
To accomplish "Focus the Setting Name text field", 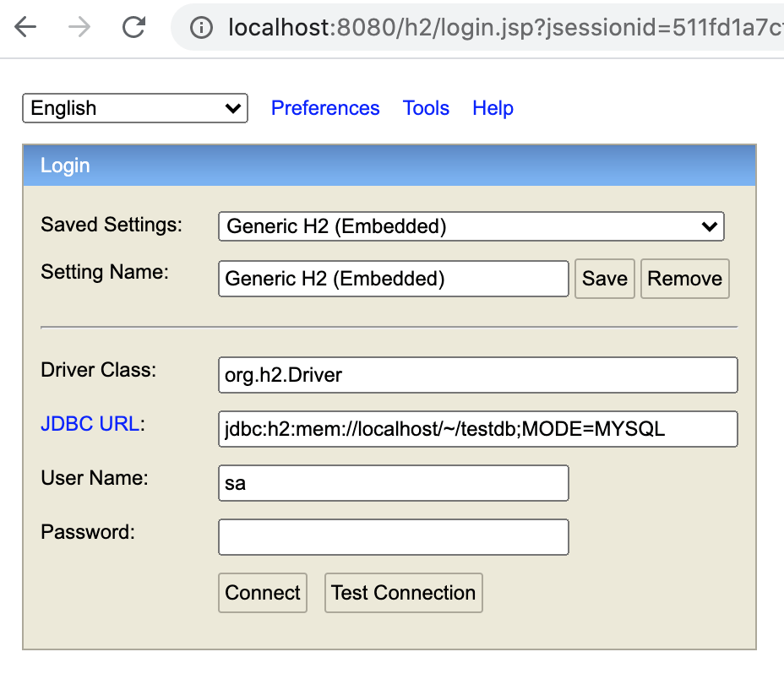I will tap(393, 279).
